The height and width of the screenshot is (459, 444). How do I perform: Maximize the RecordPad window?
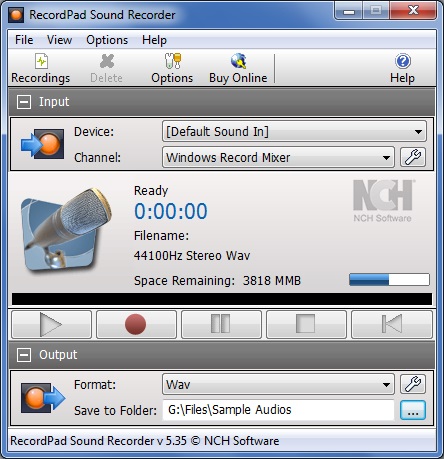[376, 11]
